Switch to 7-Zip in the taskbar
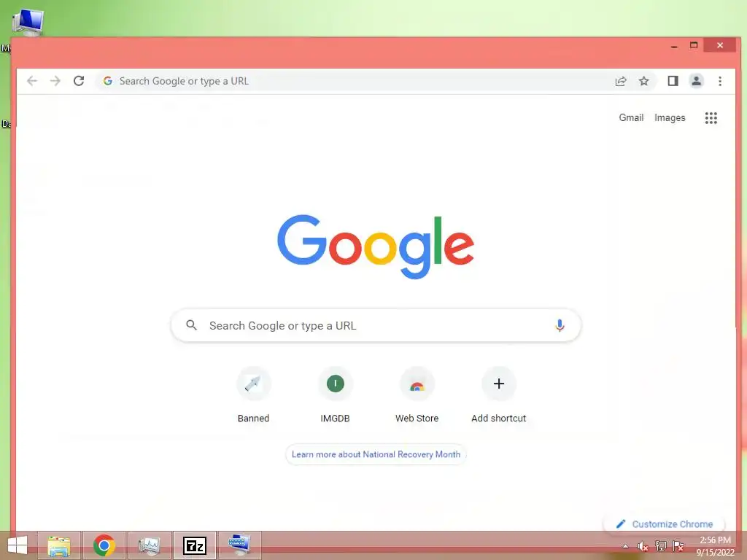The image size is (747, 560). 195,545
